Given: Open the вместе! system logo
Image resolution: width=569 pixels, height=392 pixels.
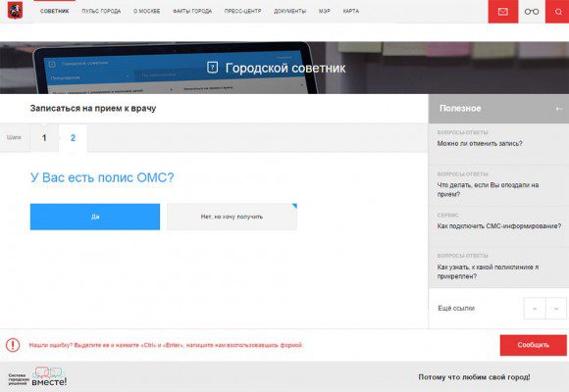Looking at the screenshot, I should [37, 377].
